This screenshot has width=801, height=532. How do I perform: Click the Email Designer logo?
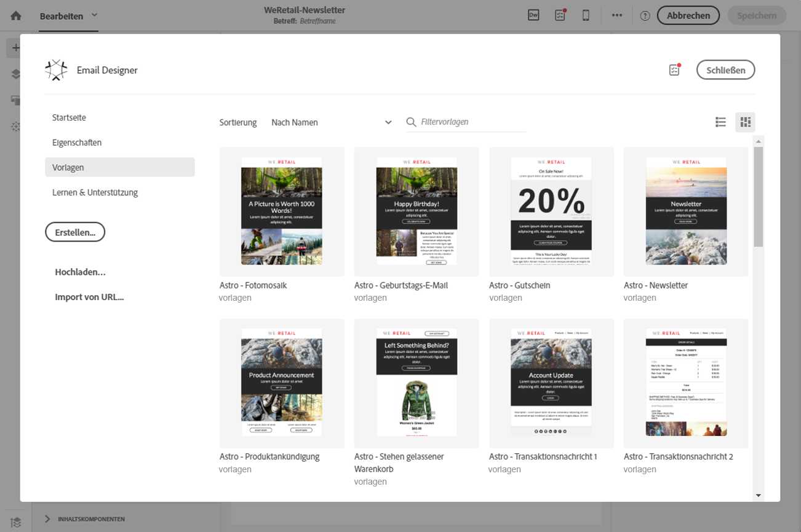[x=56, y=70]
